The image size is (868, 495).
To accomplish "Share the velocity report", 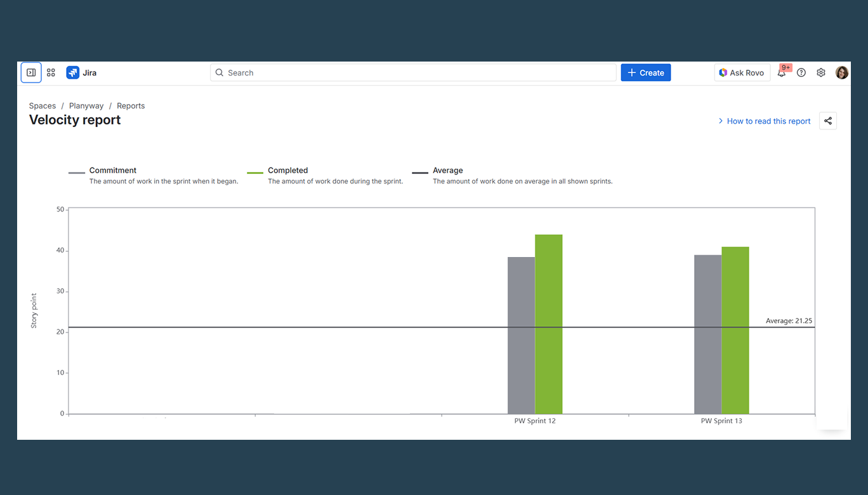I will pos(828,121).
